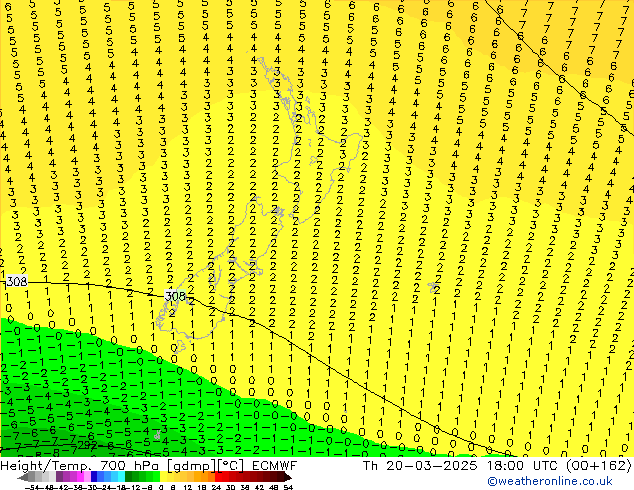Click the forecast date 'Th 20-03-2025 18:00 UTC'
634x490 pixels.
462,466
